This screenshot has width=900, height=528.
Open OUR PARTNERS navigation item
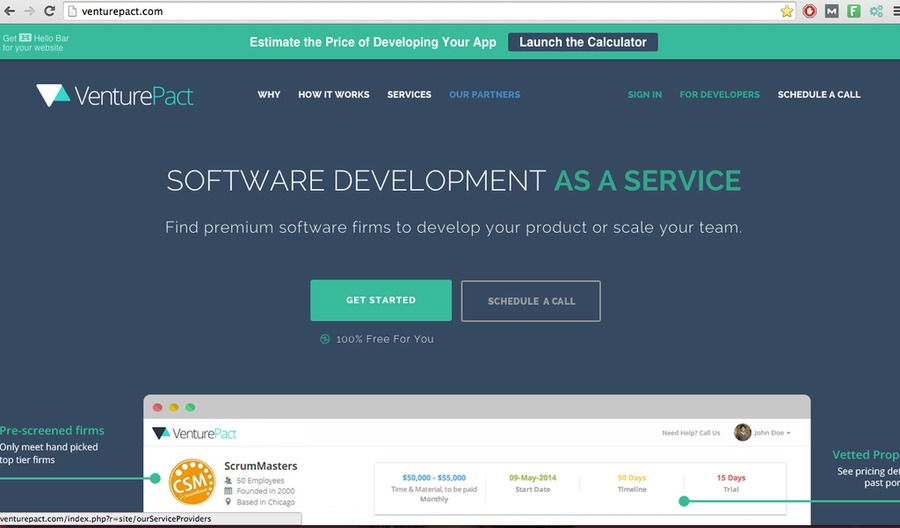484,95
